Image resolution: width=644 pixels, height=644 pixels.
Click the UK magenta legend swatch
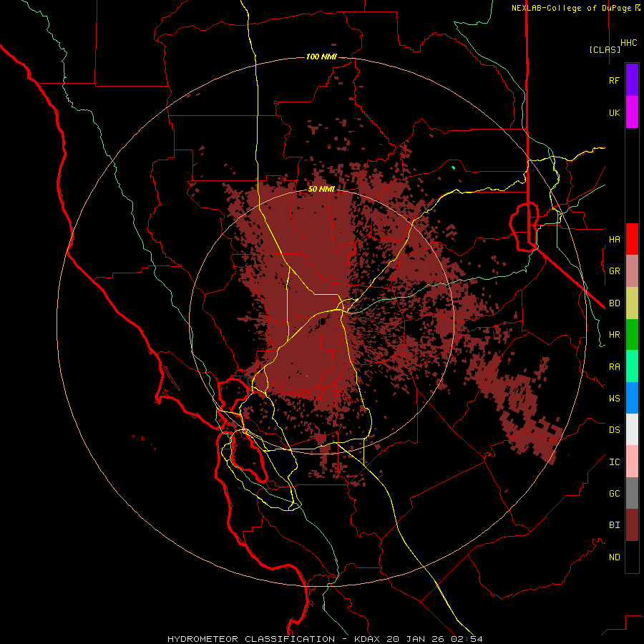click(632, 112)
